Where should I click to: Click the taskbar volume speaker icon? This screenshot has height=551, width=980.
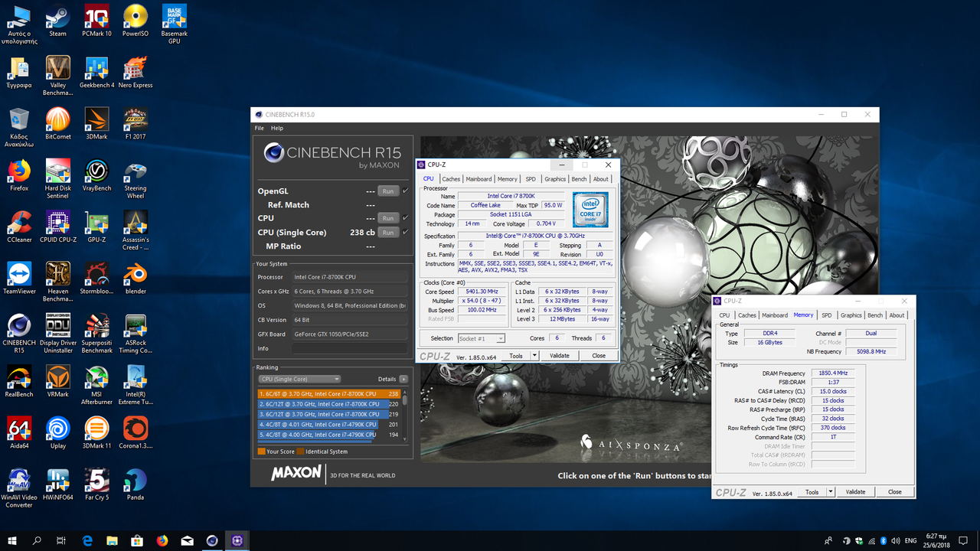click(x=896, y=540)
